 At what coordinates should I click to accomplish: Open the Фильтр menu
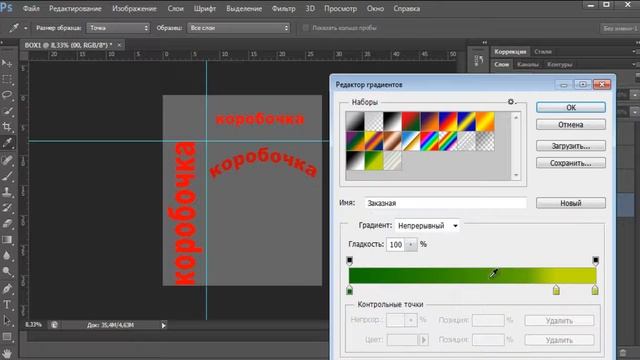(x=283, y=9)
